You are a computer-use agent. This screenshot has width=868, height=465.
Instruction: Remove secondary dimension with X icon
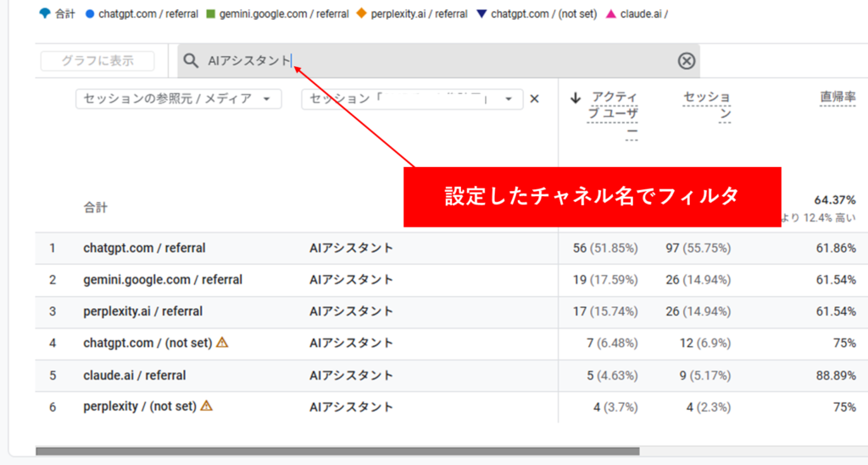[x=535, y=98]
